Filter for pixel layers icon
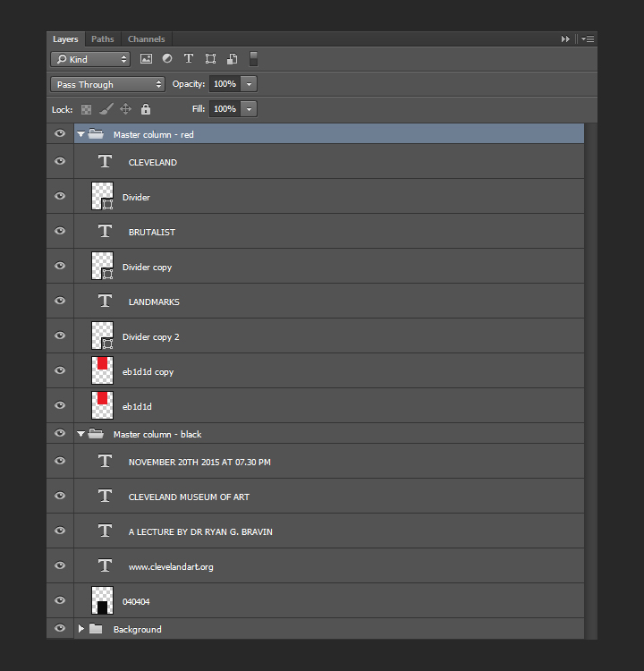This screenshot has height=671, width=644. tap(146, 59)
